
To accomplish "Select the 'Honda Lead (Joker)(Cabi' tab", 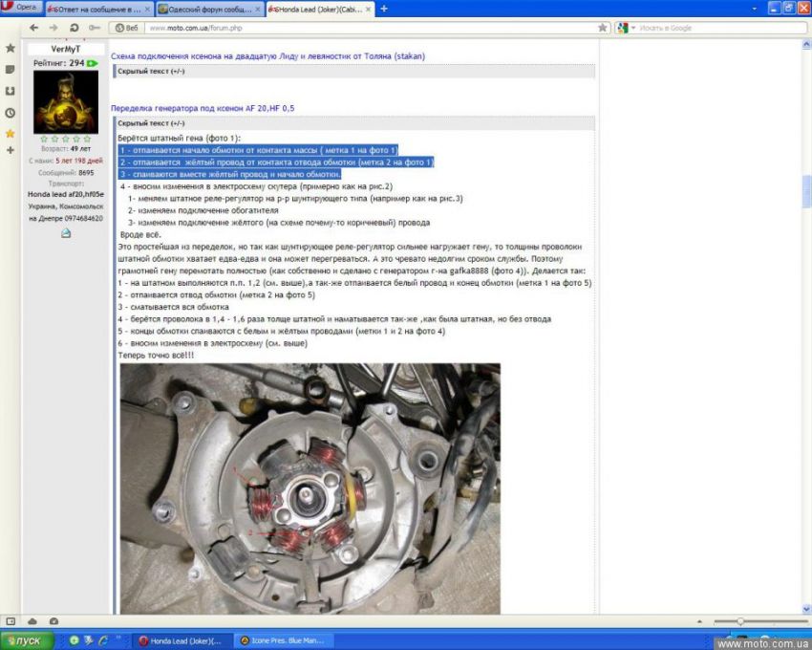I will point(320,9).
